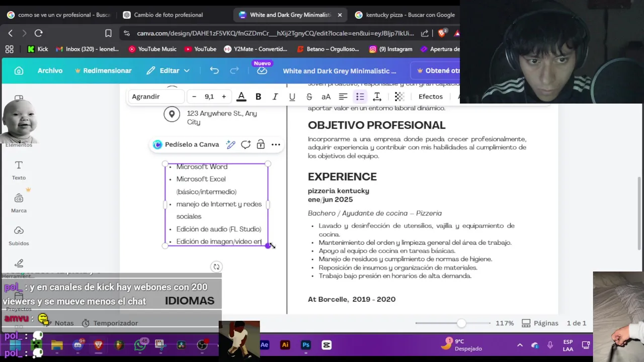Change text alignment

coord(343,97)
